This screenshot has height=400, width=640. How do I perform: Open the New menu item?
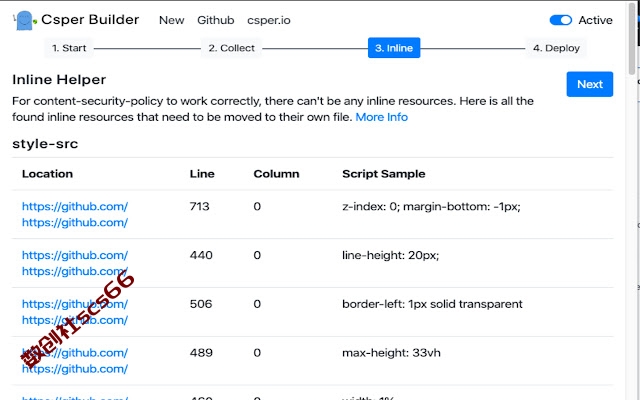(171, 20)
